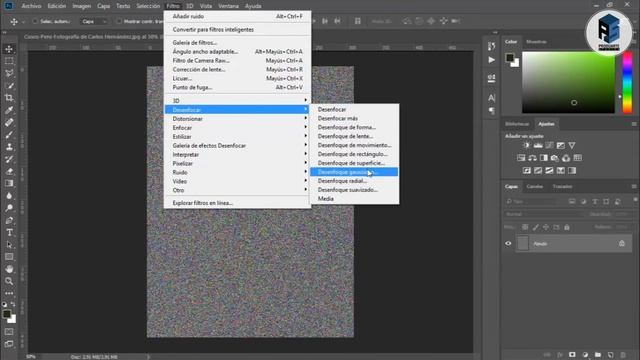Click the hue spectrum slider strip
The width and height of the screenshot is (640, 360).
click(x=627, y=82)
